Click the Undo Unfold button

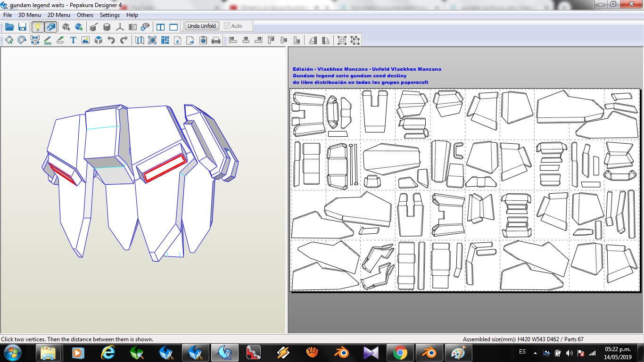[x=202, y=26]
